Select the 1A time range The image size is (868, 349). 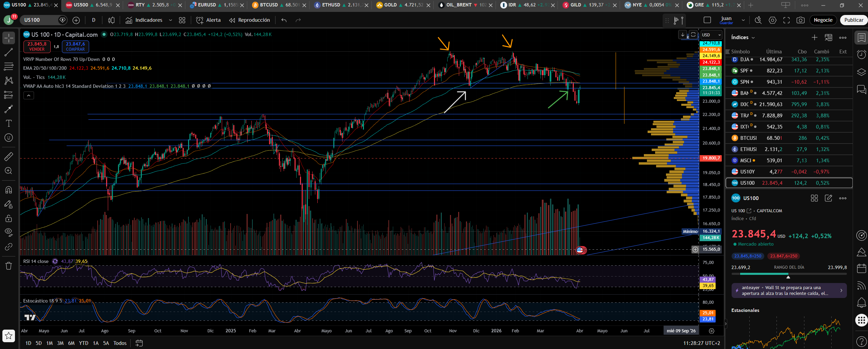(96, 343)
